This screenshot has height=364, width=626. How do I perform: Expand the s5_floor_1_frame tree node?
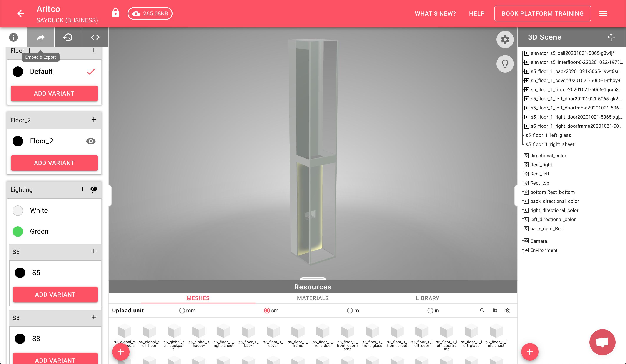click(x=526, y=90)
